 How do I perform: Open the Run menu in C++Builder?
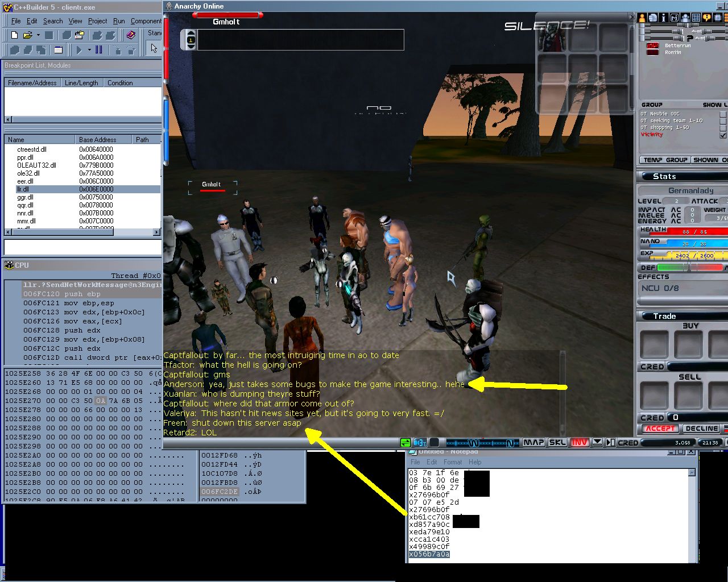[x=119, y=21]
